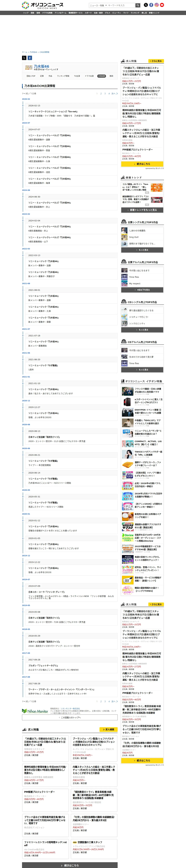Image resolution: width=186 pixels, height=868 pixels.
Task: Switch to the 芸能人TOP tab
Action: [x=31, y=76]
